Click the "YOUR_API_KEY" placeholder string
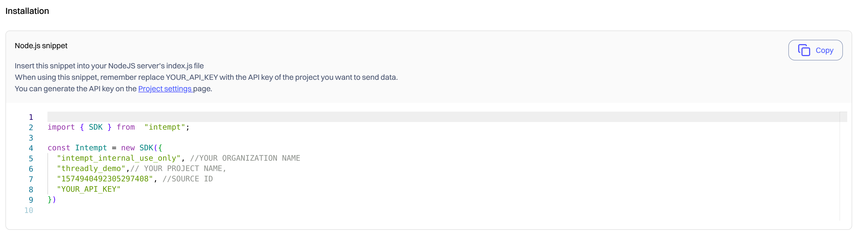 (x=89, y=190)
